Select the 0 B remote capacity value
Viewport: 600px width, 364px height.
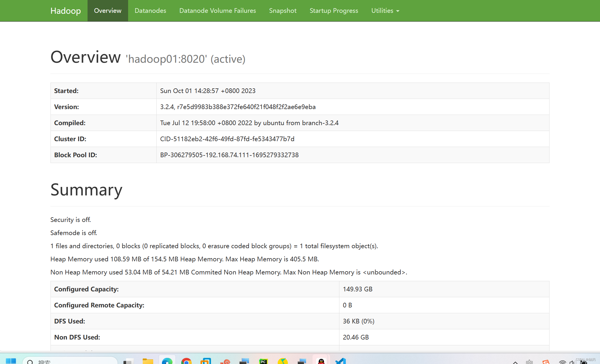347,305
